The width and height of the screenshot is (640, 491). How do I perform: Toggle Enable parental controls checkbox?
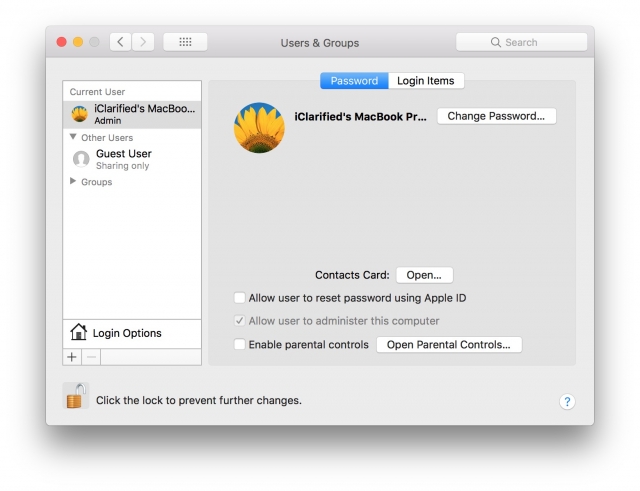click(x=239, y=345)
